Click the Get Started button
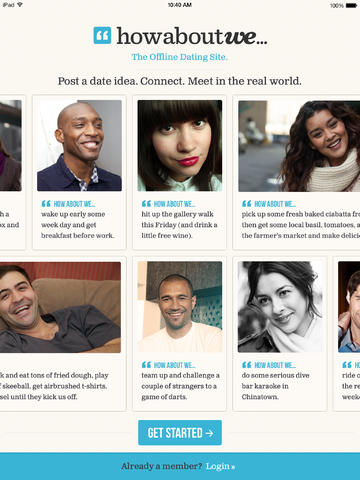Screen dimensions: 360x480 180,433
